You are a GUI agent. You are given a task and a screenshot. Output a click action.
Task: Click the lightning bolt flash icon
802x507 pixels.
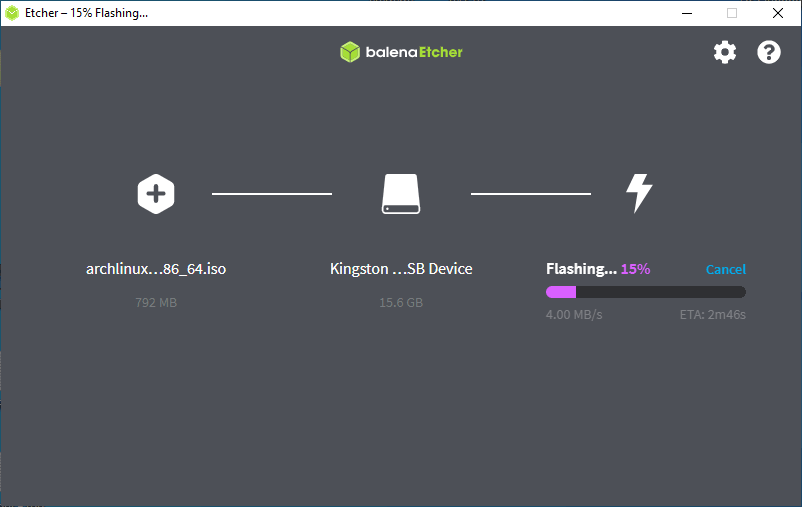pos(639,193)
